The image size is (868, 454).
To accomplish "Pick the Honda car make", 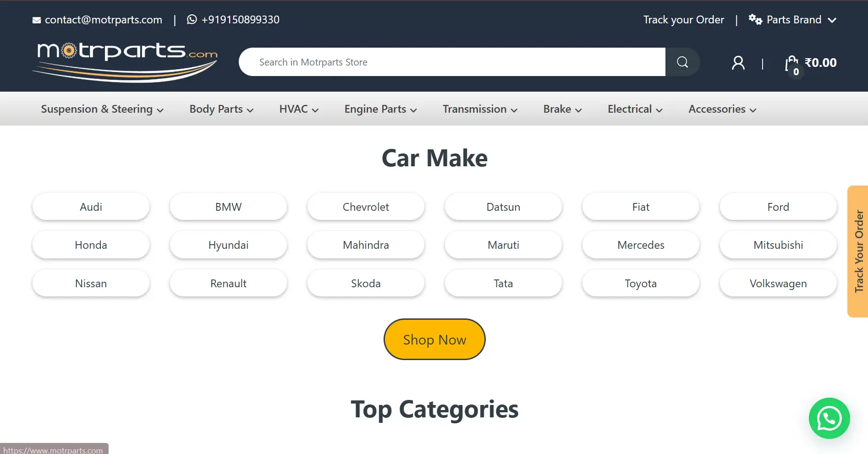I will tap(91, 245).
